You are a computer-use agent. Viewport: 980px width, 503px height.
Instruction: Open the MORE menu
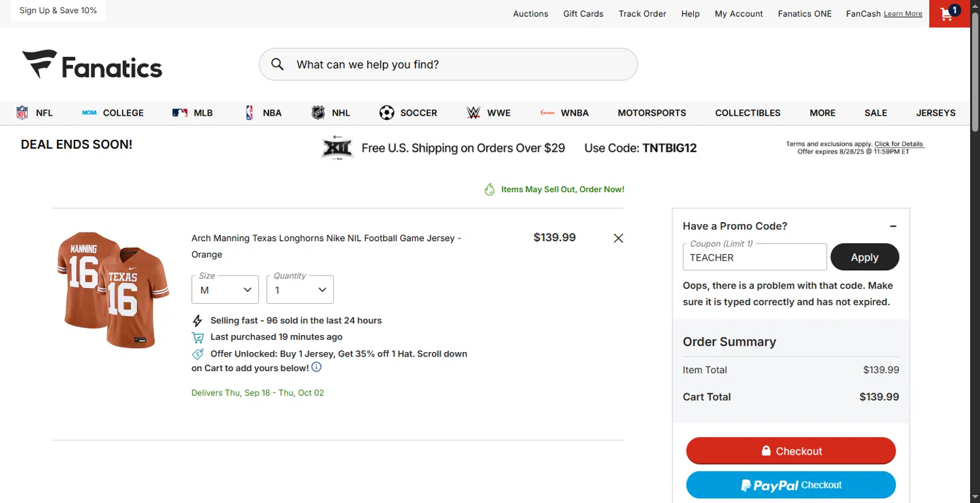point(823,113)
